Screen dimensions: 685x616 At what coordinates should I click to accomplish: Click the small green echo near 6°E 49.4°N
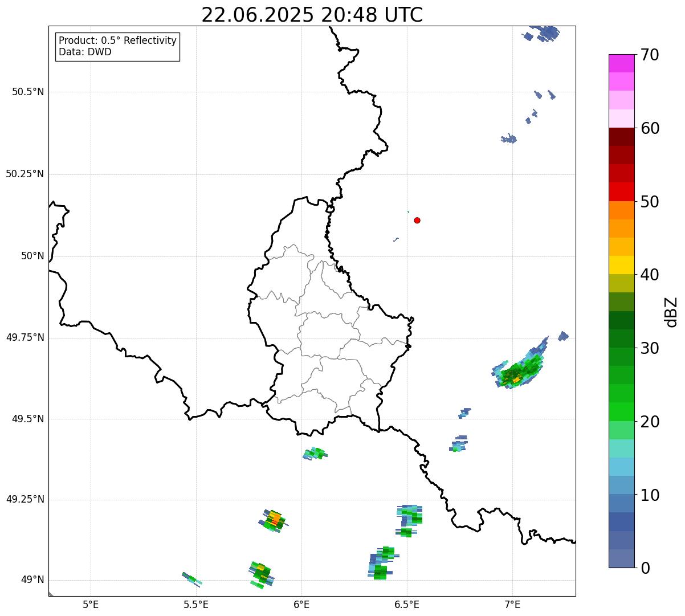pos(315,454)
